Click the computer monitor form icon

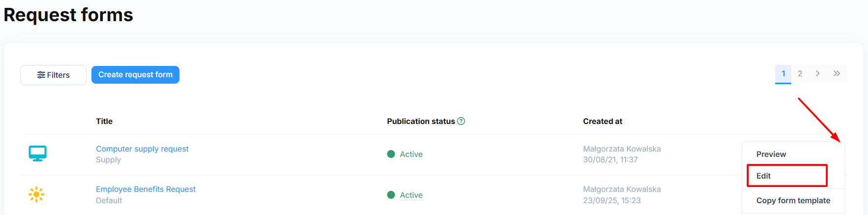37,154
